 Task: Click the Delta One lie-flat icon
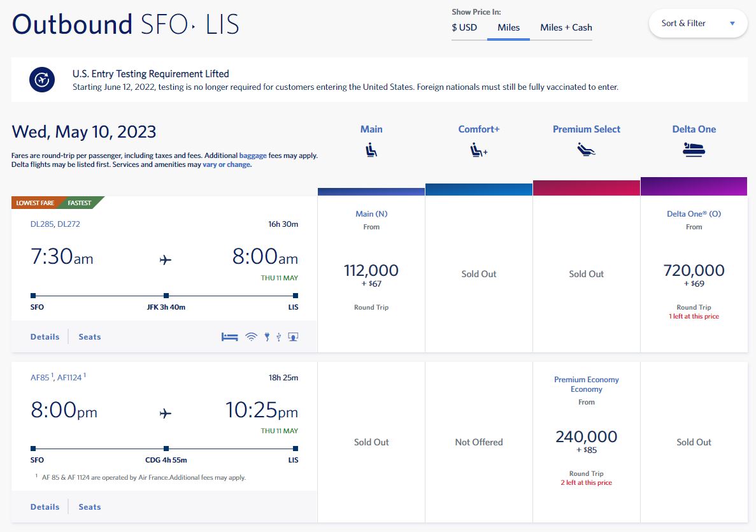[694, 149]
